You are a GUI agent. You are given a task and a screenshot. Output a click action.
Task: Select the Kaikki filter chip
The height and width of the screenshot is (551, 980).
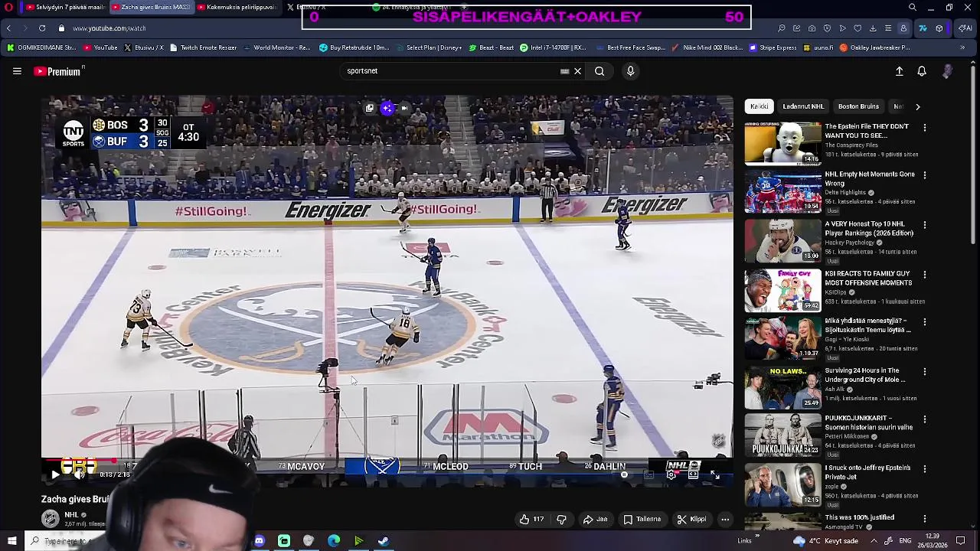759,106
